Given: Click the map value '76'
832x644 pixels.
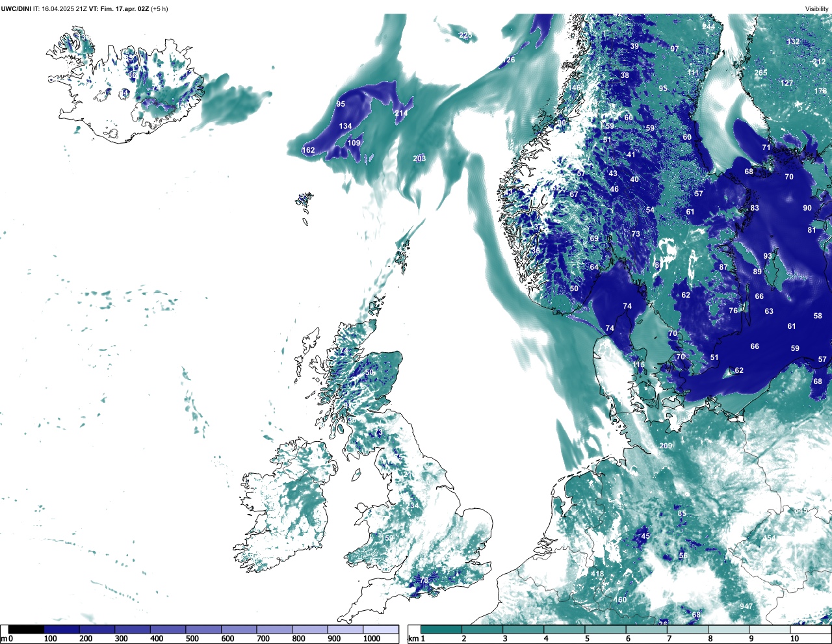Looking at the screenshot, I should click(x=733, y=311).
